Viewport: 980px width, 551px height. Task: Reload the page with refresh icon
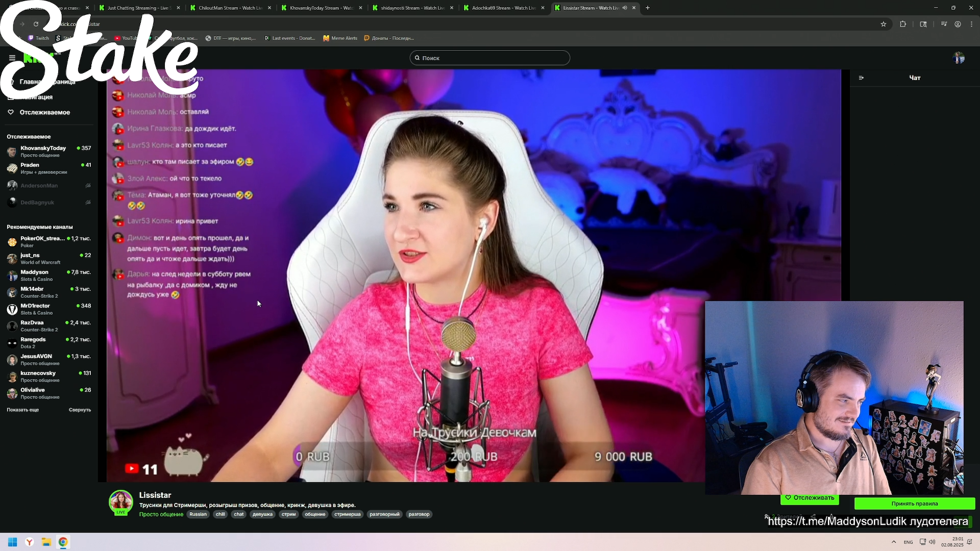click(x=36, y=24)
